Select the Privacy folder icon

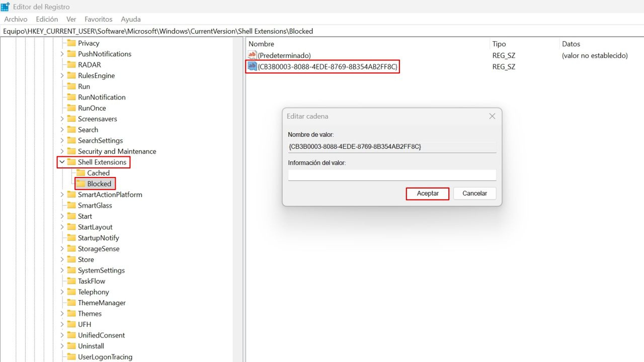point(71,43)
